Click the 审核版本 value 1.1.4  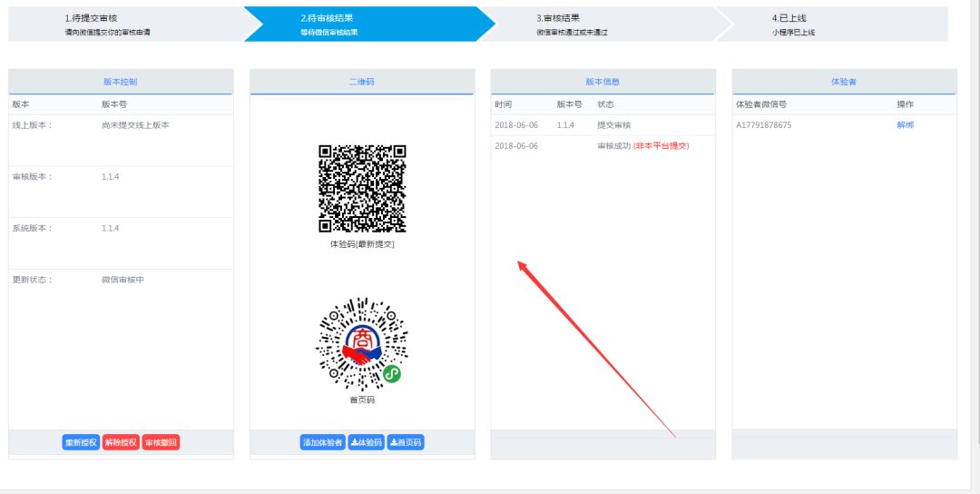pos(111,176)
